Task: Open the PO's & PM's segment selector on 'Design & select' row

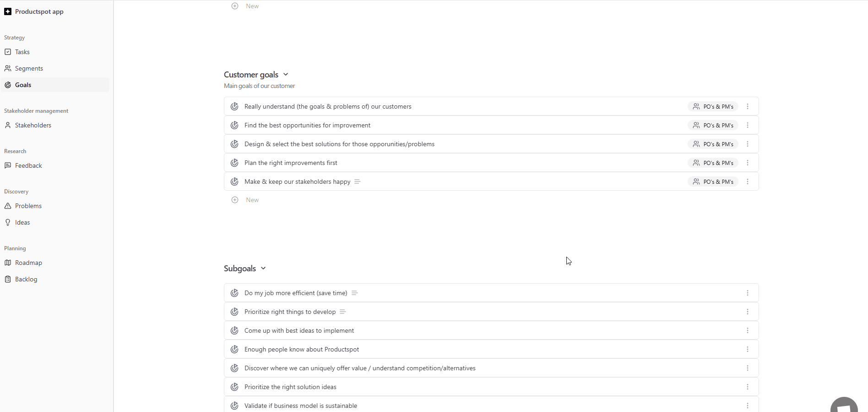Action: [713, 144]
